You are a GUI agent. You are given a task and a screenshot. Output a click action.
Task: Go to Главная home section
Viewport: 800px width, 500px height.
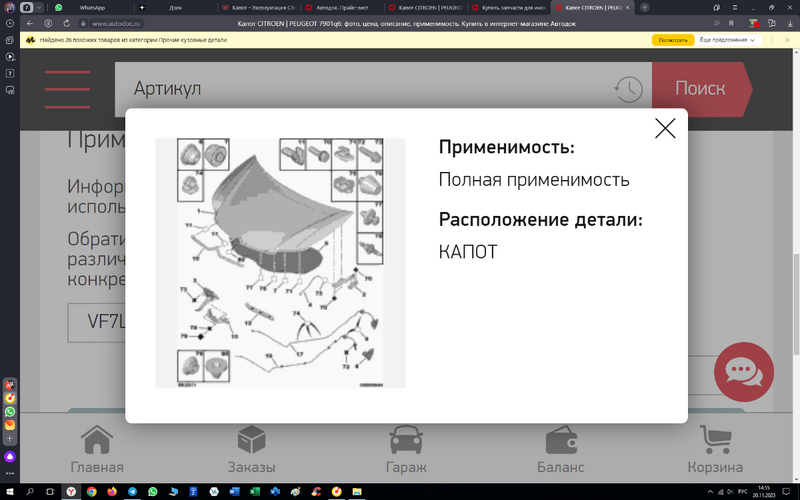pyautogui.click(x=97, y=449)
